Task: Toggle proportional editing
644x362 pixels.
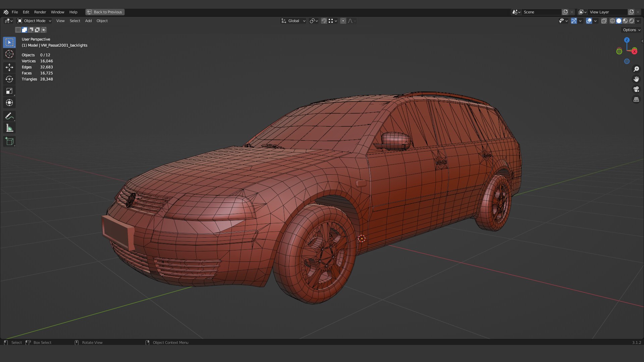Action: [x=343, y=21]
